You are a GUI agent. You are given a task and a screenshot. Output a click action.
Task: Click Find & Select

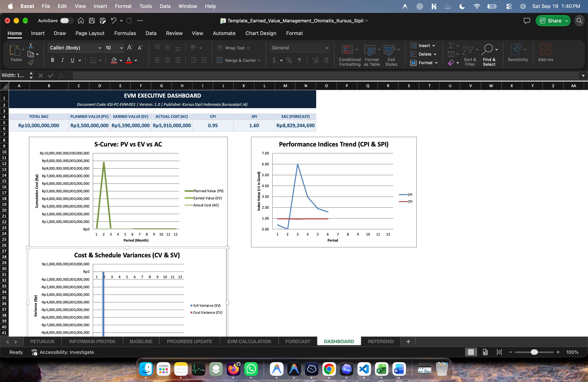click(489, 55)
